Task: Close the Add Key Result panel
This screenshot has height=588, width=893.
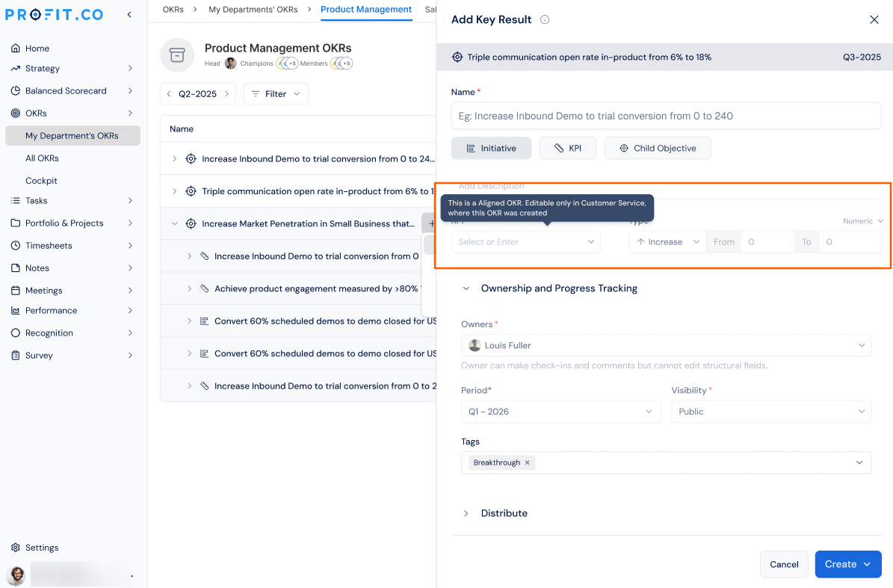Action: [x=874, y=20]
